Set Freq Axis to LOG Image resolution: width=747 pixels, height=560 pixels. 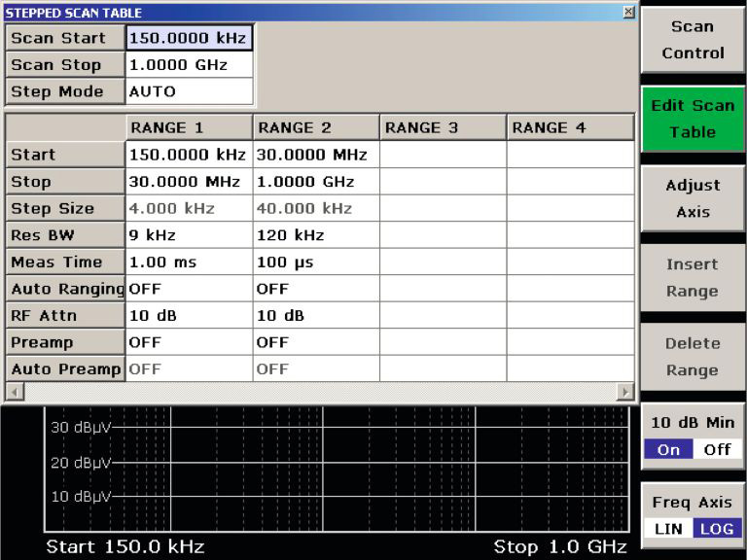[x=717, y=529]
